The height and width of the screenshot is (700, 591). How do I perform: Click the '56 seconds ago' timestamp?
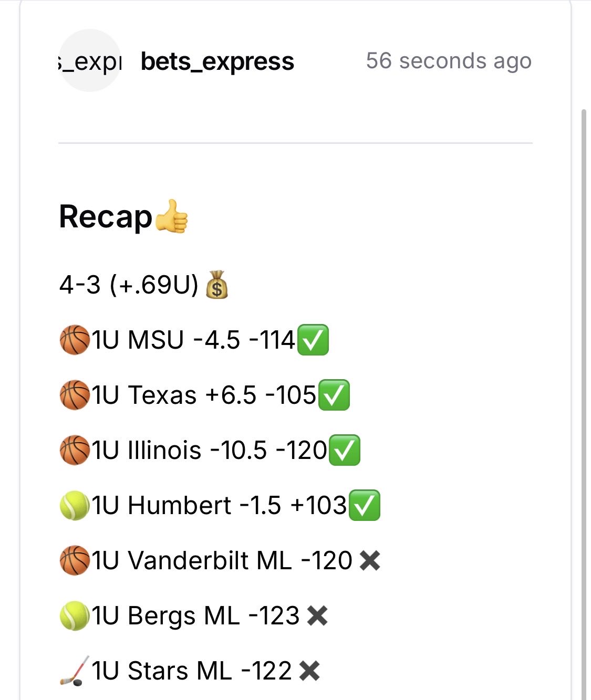click(x=449, y=61)
